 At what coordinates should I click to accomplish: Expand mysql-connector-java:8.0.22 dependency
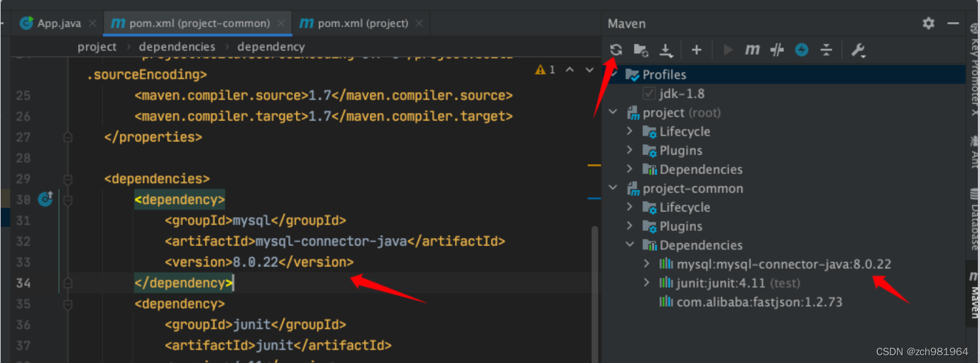point(646,264)
